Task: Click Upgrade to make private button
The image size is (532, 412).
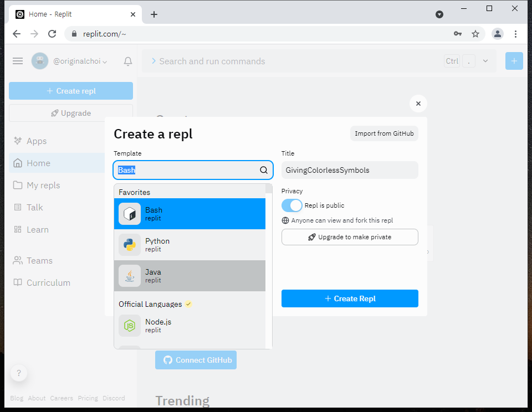Action: [x=350, y=237]
